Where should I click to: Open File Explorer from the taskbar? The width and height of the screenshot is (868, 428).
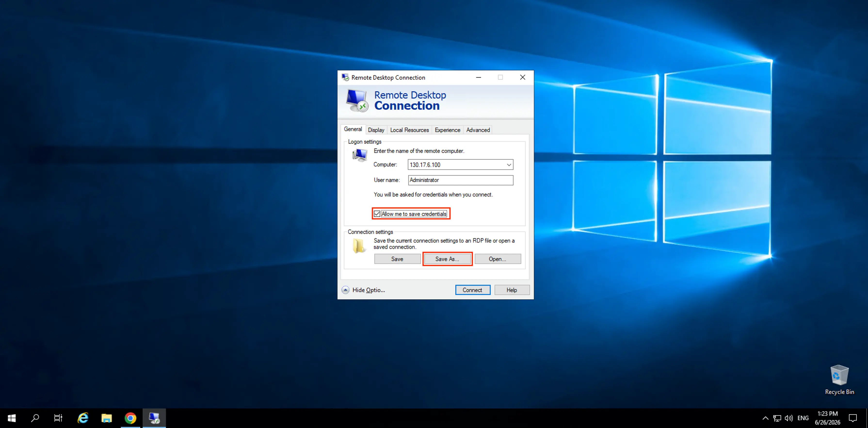click(x=106, y=418)
